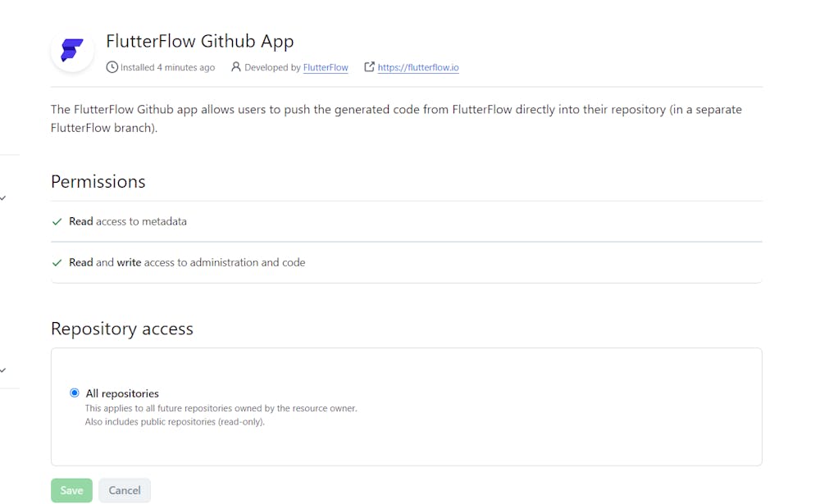Click the FlutterFlow app logo
This screenshot has height=504, width=820.
72,51
